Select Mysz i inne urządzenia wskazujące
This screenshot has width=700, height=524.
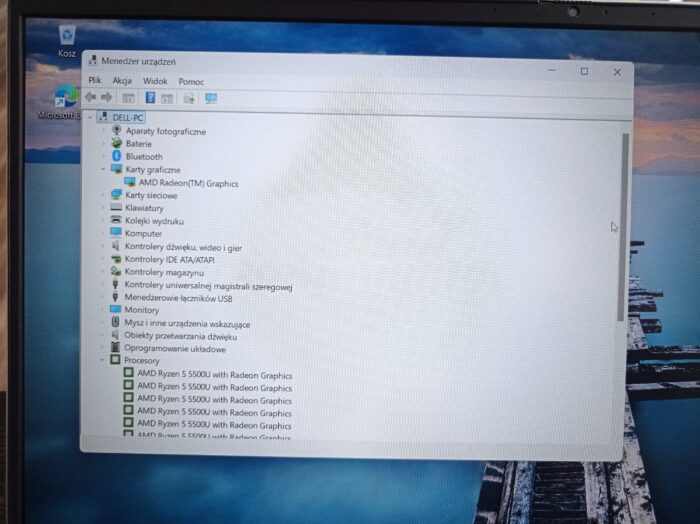(x=187, y=324)
